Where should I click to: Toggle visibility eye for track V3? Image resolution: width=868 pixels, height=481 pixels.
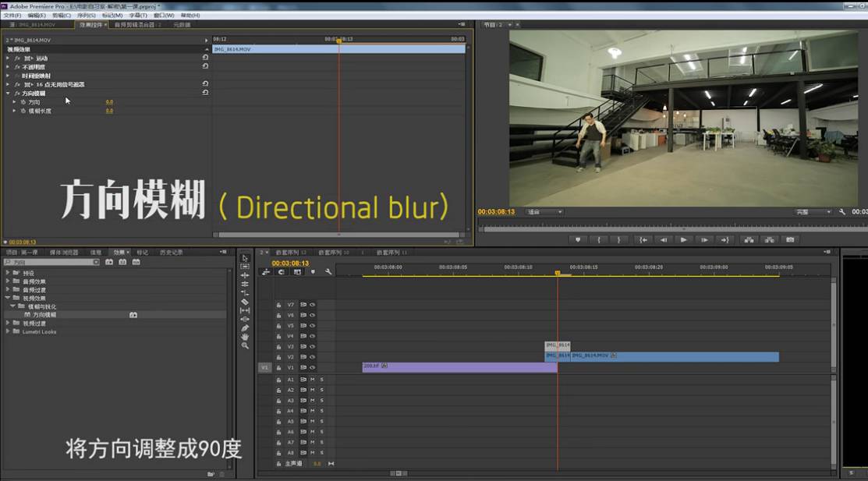(x=312, y=346)
